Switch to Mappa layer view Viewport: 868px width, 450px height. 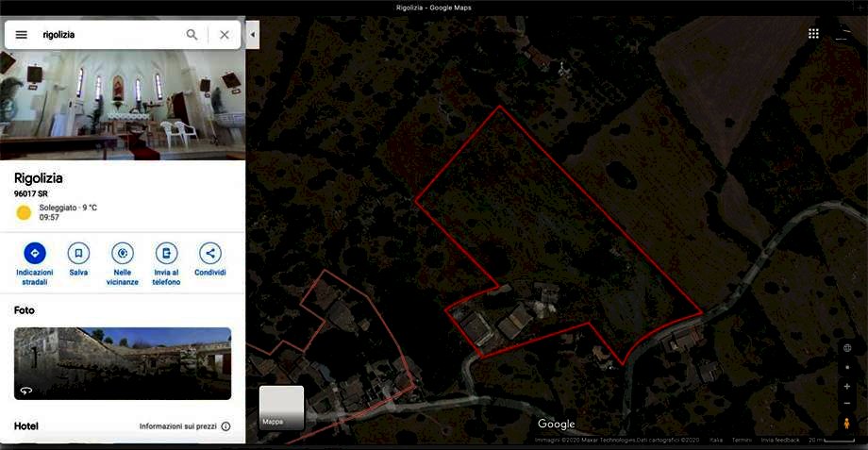point(281,408)
